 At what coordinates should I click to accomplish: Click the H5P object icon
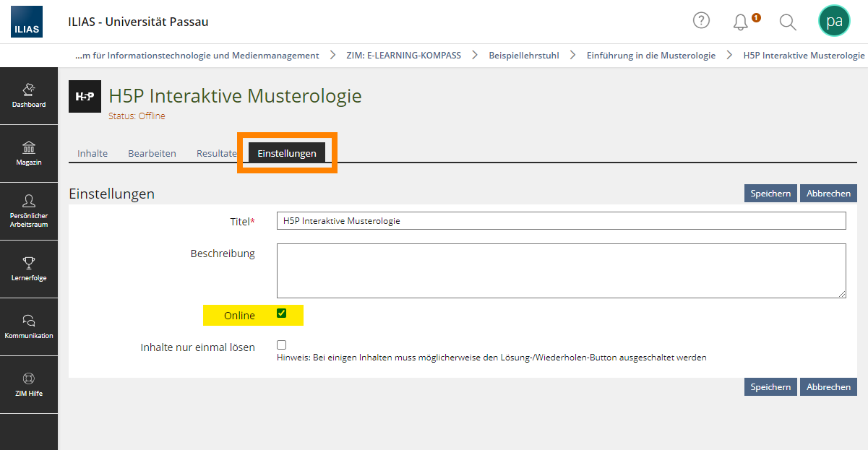coord(85,97)
